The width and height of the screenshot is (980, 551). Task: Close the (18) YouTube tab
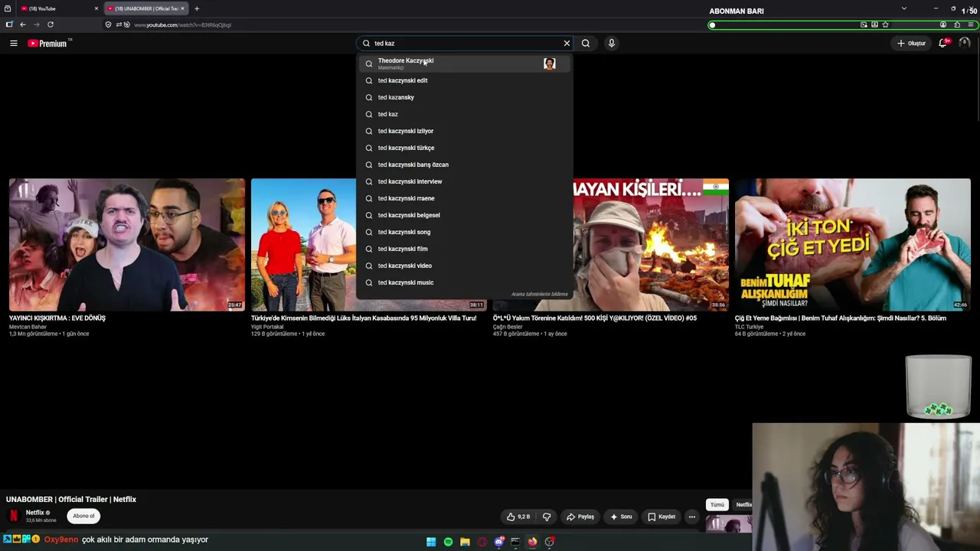tap(96, 8)
